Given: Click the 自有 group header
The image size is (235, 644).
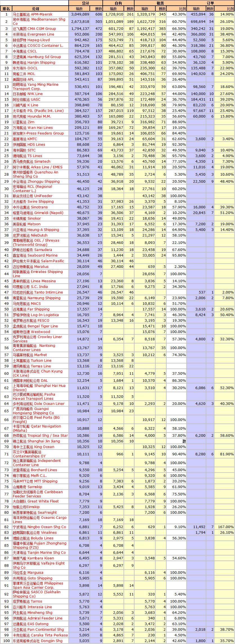Looking at the screenshot, I should (118, 3).
